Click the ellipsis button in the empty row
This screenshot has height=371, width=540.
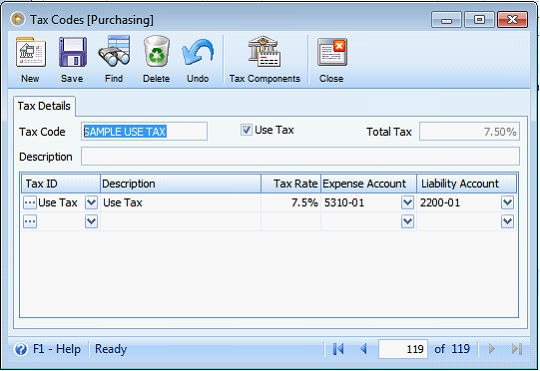click(x=30, y=221)
